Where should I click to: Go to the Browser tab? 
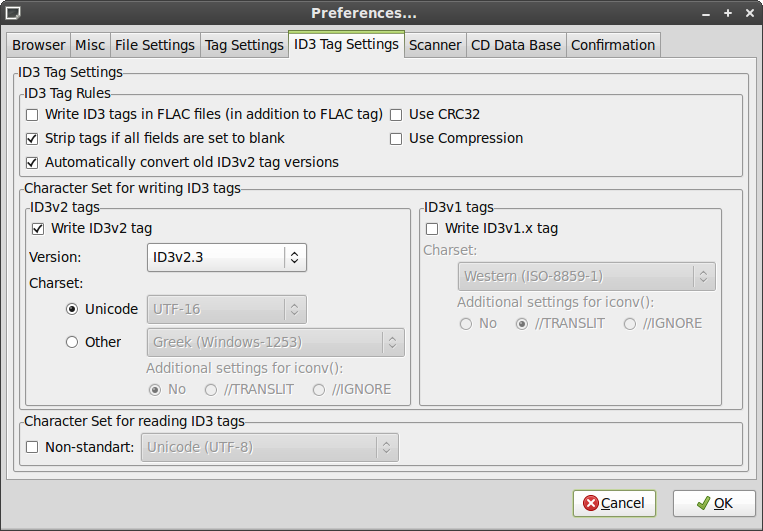38,45
